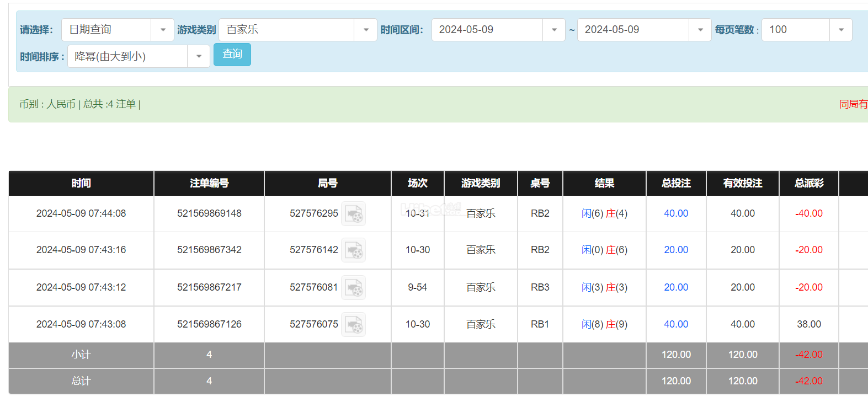This screenshot has height=418, width=868.
Task: Click the 结果 column header
Action: pos(604,183)
